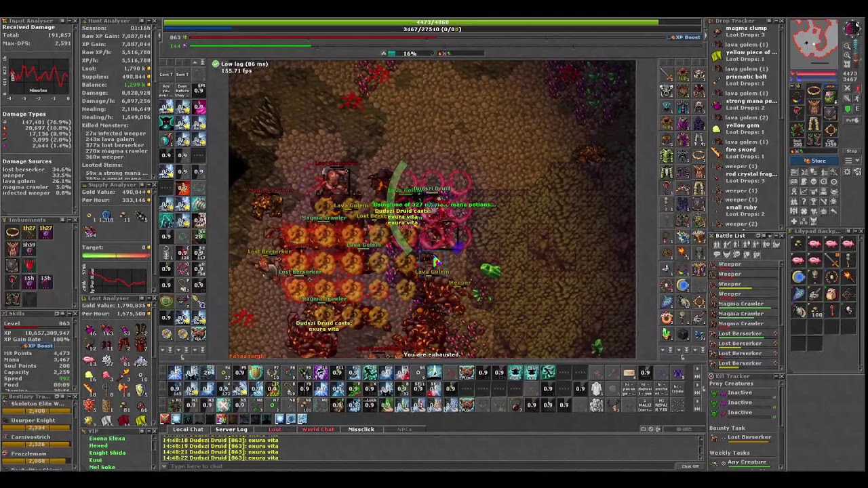Switch to the Loot chat tab
This screenshot has width=868, height=488.
(275, 429)
